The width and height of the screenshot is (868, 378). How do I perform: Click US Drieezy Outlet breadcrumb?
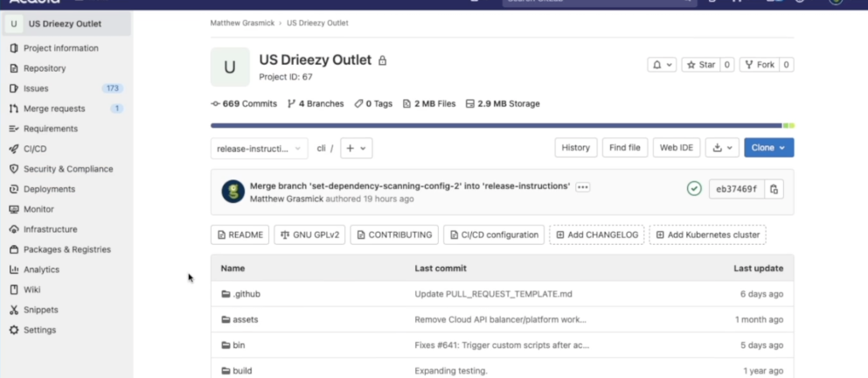pos(317,24)
